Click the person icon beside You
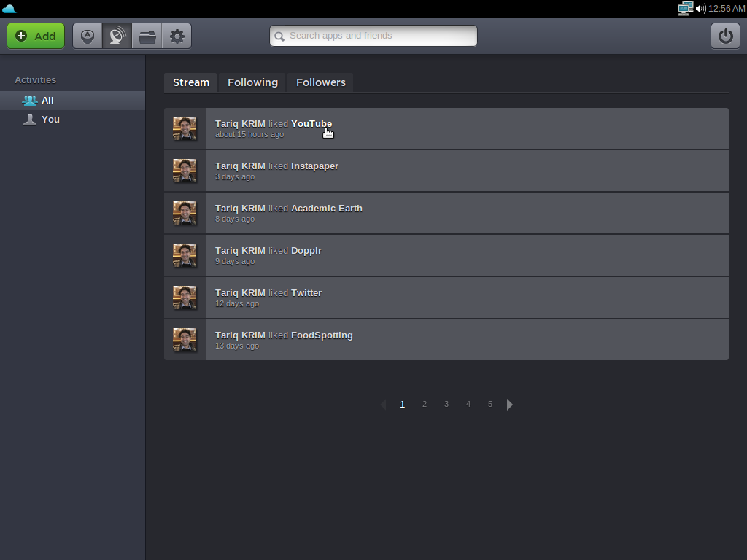The image size is (747, 560). 29,120
